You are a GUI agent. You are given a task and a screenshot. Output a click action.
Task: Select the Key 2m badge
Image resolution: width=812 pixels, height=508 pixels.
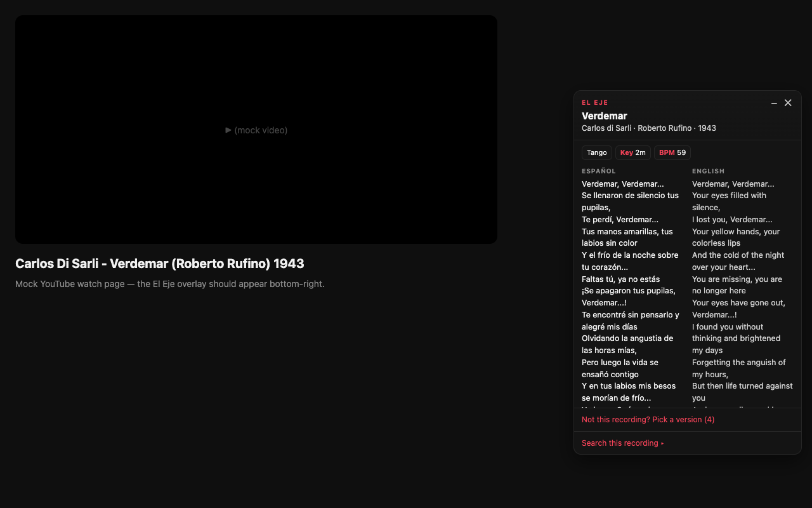click(x=632, y=152)
